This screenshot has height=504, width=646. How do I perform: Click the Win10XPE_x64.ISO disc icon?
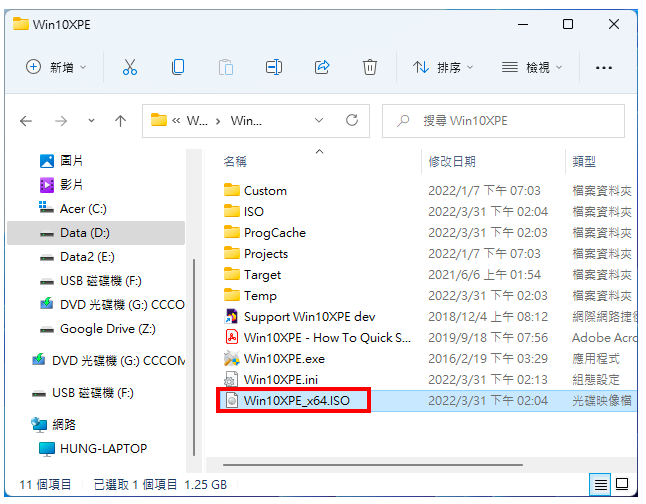(232, 401)
